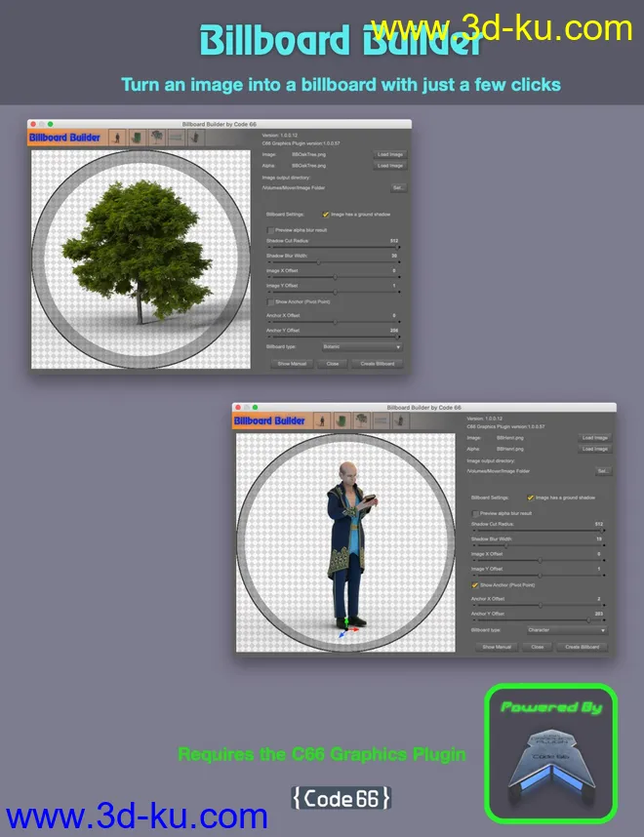Select the tree preset icon in Henri character window

click(x=361, y=421)
